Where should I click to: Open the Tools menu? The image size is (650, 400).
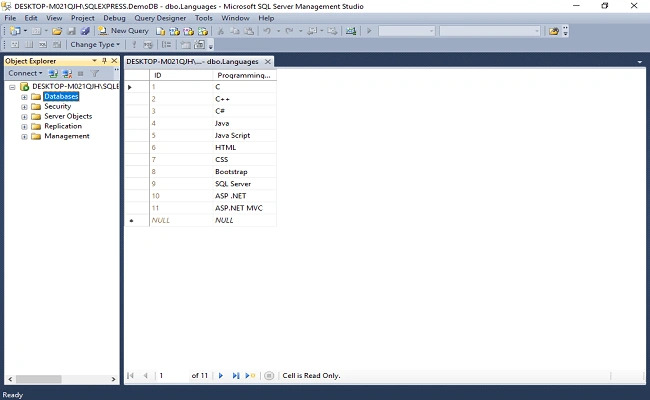click(204, 18)
